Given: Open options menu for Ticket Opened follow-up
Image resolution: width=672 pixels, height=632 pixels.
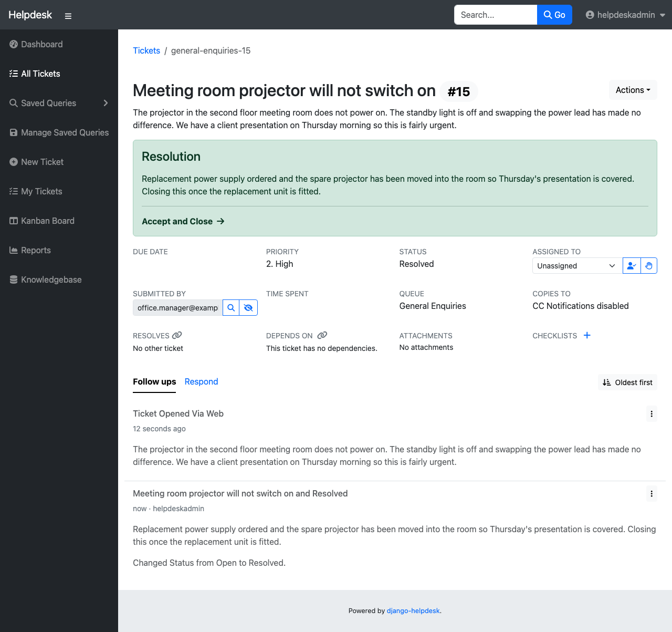Looking at the screenshot, I should [652, 414].
